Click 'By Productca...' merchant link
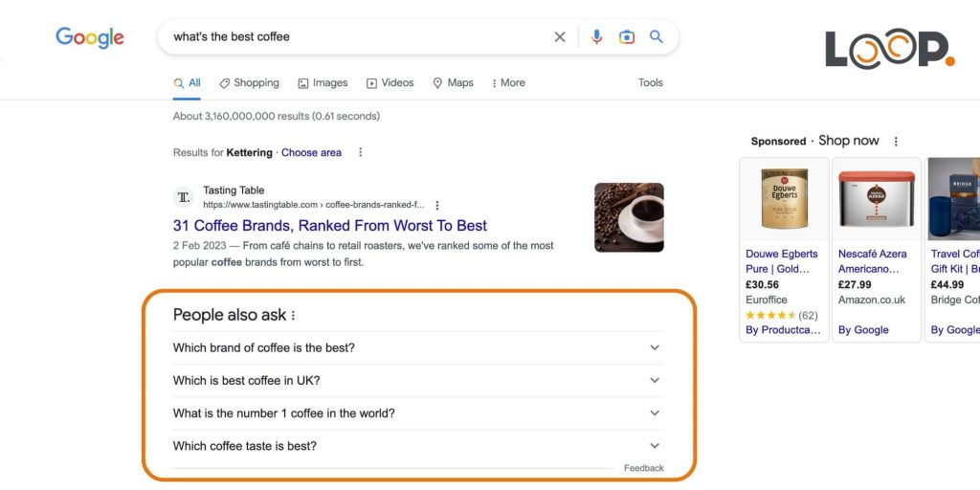 [783, 330]
